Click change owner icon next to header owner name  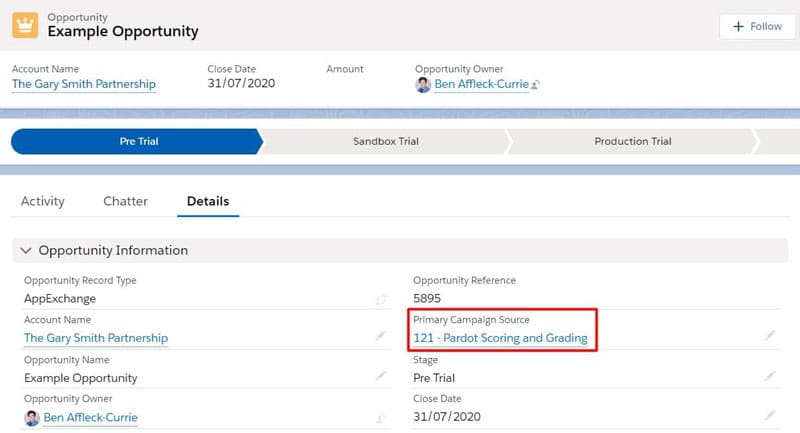pos(536,85)
